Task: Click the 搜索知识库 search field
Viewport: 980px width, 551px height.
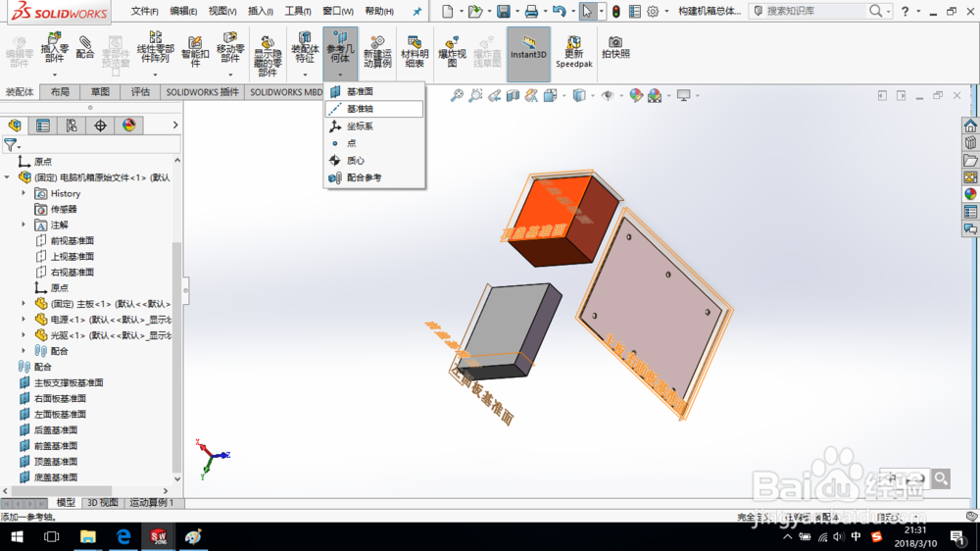Action: click(812, 11)
